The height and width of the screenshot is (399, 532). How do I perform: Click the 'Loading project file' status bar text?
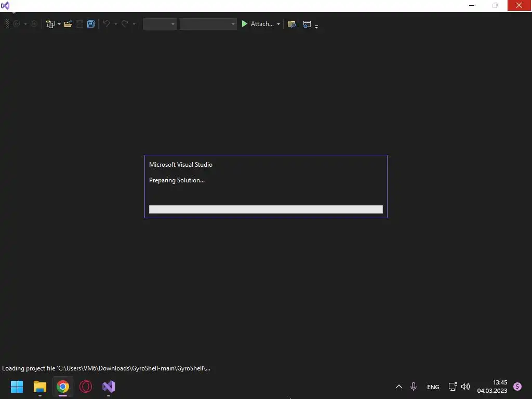coord(106,368)
